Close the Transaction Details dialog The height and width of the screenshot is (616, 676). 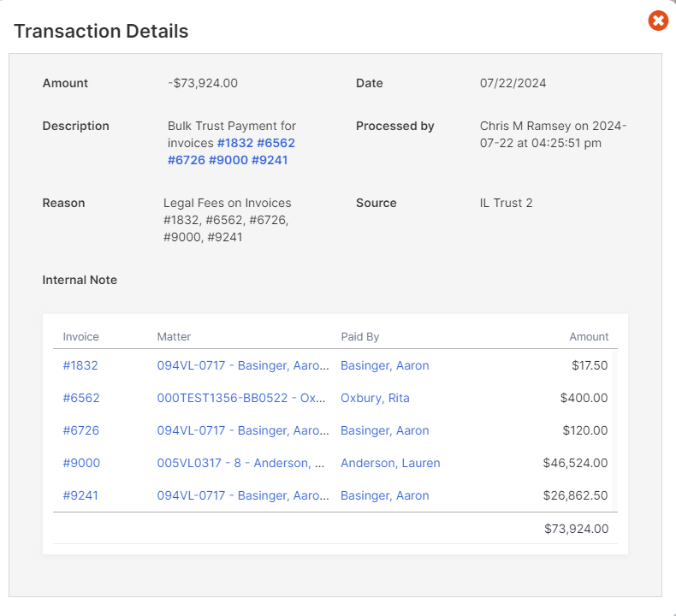coord(658,21)
